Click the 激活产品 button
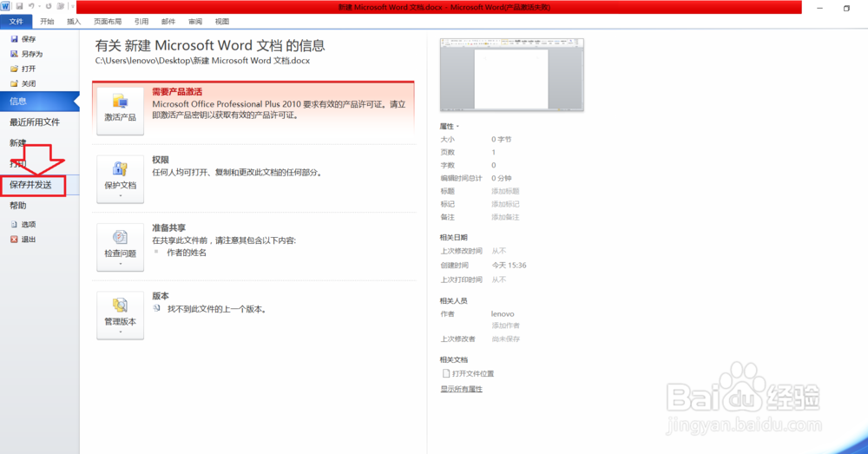The height and width of the screenshot is (454, 868). pos(120,110)
